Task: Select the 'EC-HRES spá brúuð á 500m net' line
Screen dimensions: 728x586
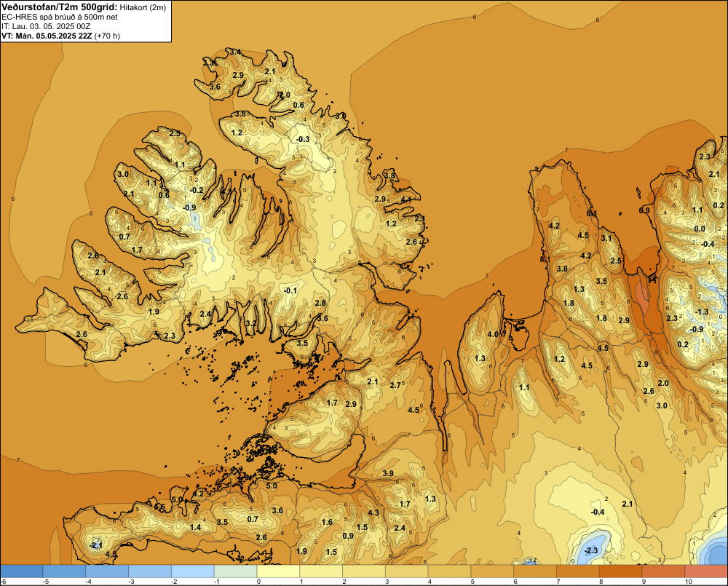Action: click(60, 17)
